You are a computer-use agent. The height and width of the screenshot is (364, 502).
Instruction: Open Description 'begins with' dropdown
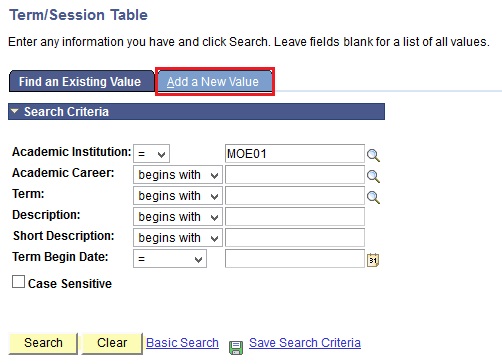coord(178,217)
